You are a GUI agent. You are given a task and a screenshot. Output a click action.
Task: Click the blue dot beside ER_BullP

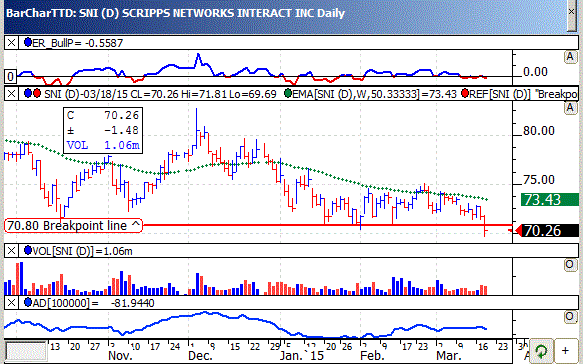tap(28, 42)
